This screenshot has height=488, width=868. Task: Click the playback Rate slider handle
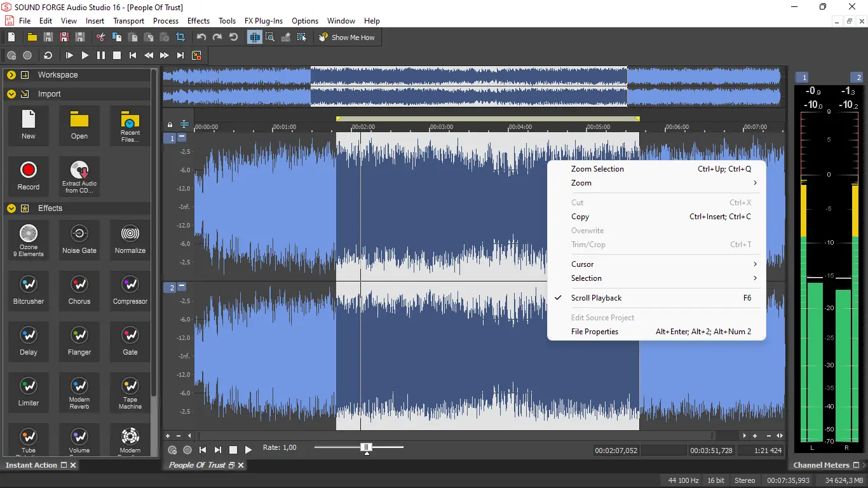(x=366, y=448)
